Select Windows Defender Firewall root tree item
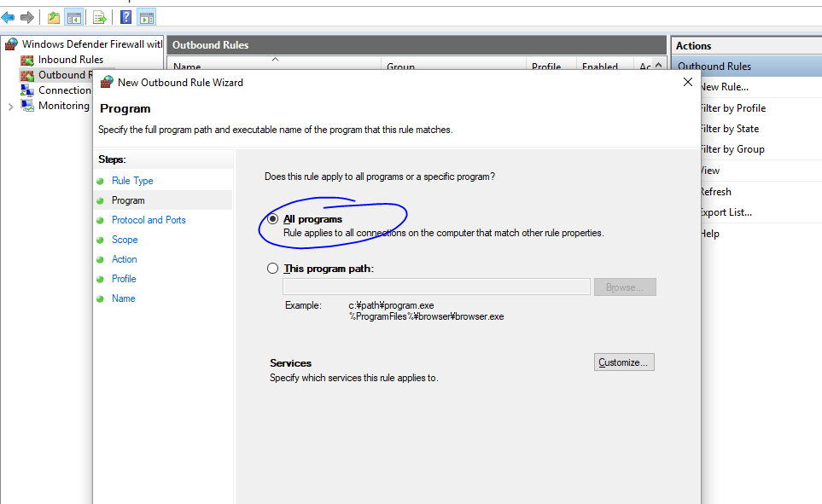This screenshot has height=504, width=822. (92, 44)
